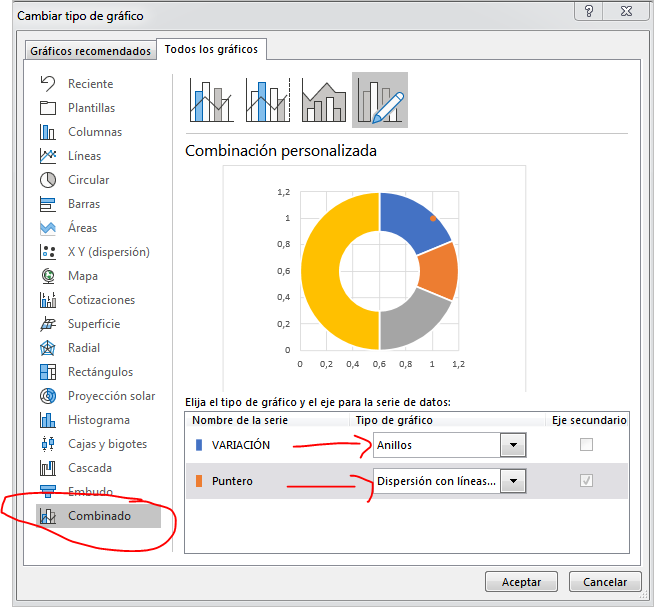Click the Aceptar button
Screen dimensions: 654x607
click(521, 582)
